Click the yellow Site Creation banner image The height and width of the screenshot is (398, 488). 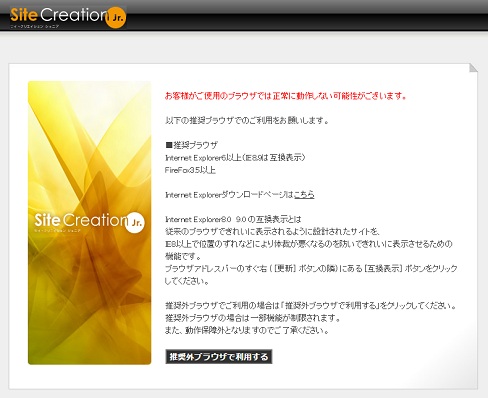89,223
